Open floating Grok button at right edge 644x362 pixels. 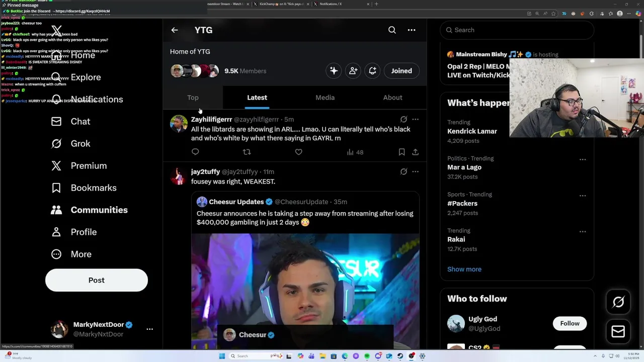(618, 302)
